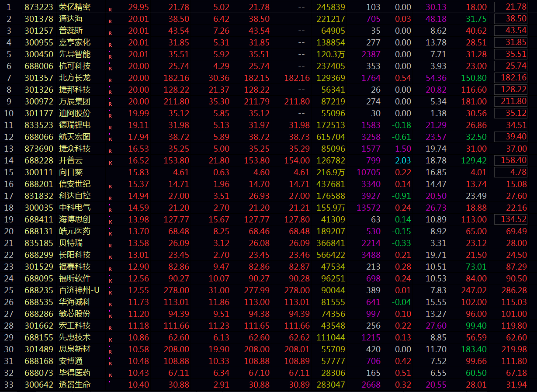
Task: Click high price 286.28
Action: [514, 290]
